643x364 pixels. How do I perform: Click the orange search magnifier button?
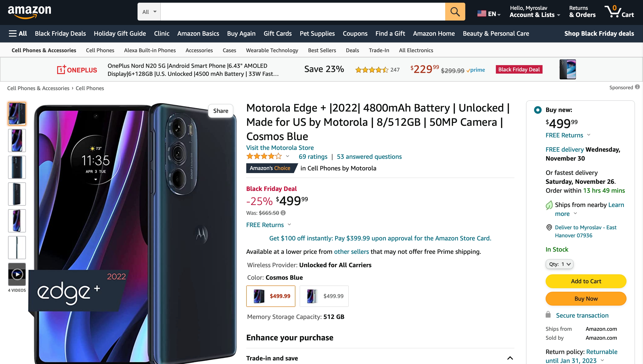[x=455, y=12]
